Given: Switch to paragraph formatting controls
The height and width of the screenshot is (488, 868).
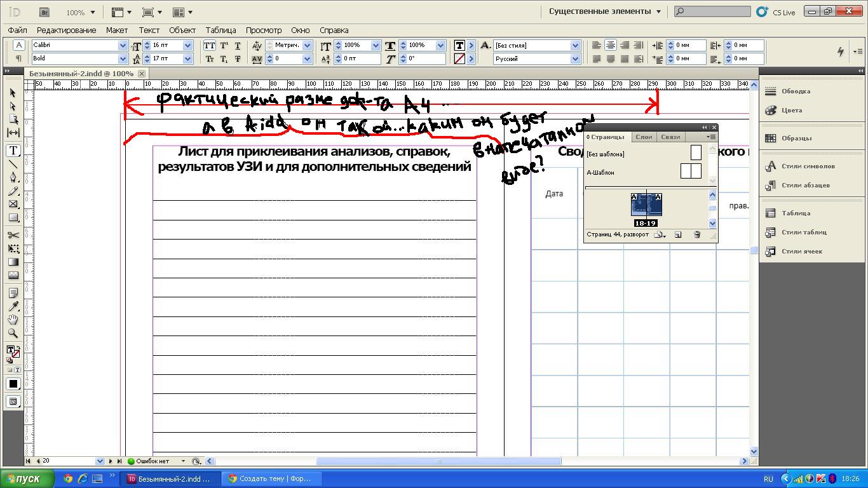Looking at the screenshot, I should point(18,58).
